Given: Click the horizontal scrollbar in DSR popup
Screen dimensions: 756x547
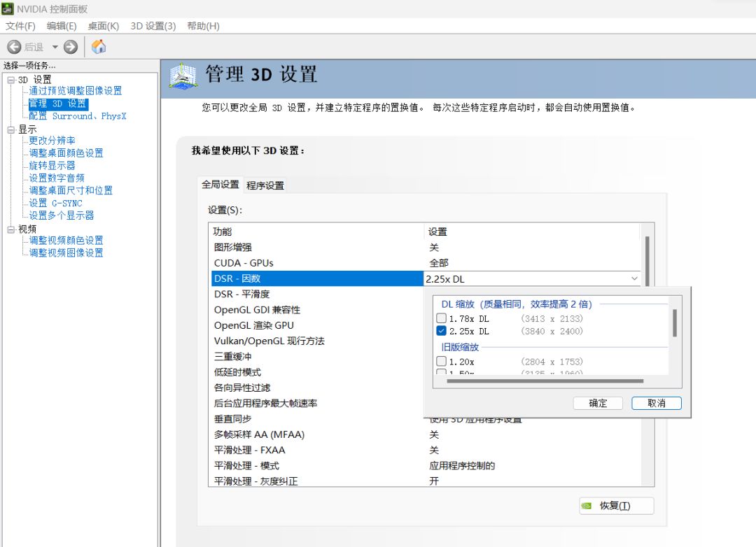Looking at the screenshot, I should (545, 381).
